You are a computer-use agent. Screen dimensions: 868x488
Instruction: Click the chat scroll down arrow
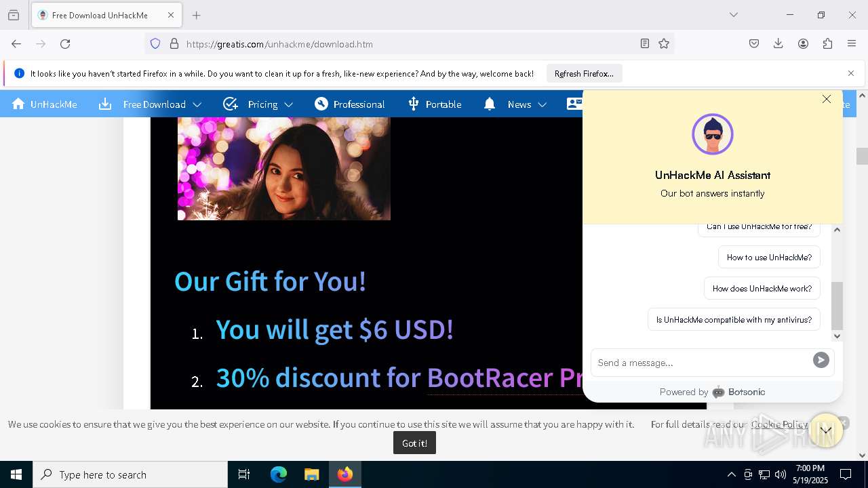[837, 335]
